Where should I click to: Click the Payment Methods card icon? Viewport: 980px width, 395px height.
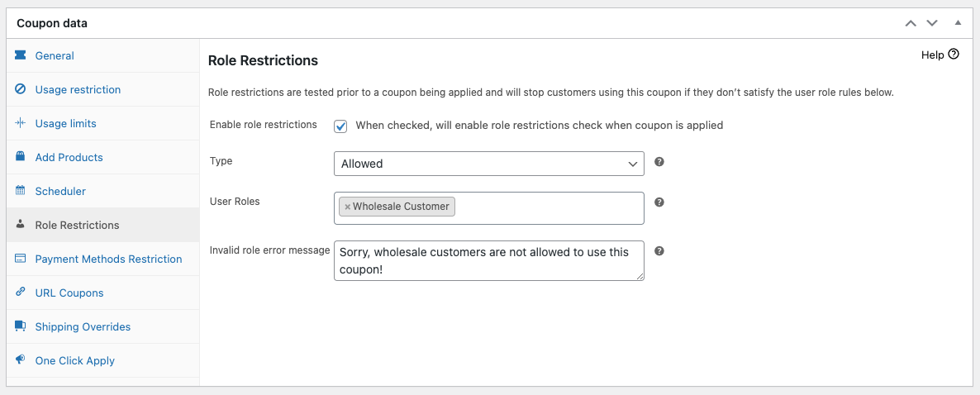click(x=20, y=259)
